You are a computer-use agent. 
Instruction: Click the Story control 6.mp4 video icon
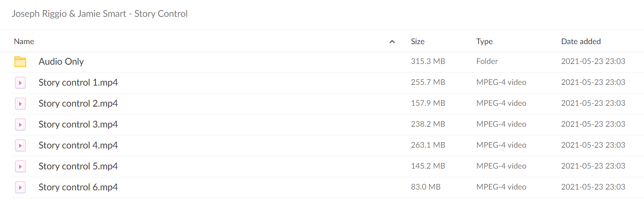(20, 187)
